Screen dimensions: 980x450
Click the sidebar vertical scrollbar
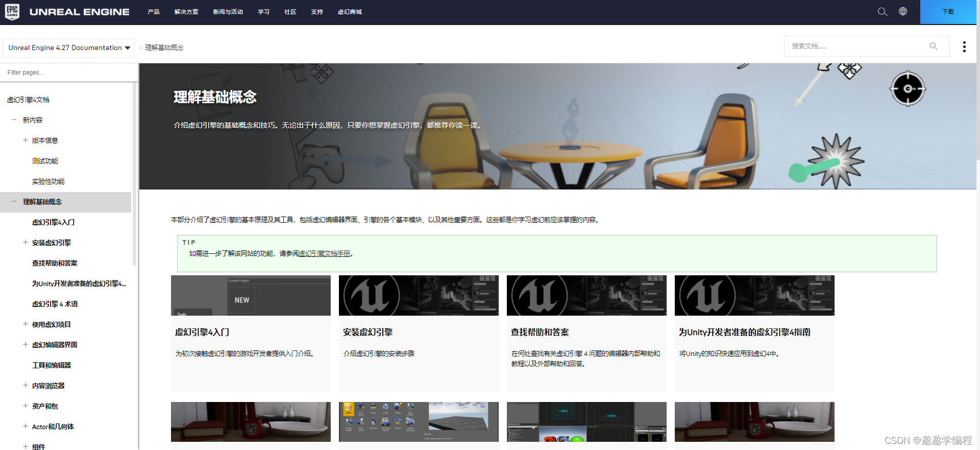tap(134, 174)
